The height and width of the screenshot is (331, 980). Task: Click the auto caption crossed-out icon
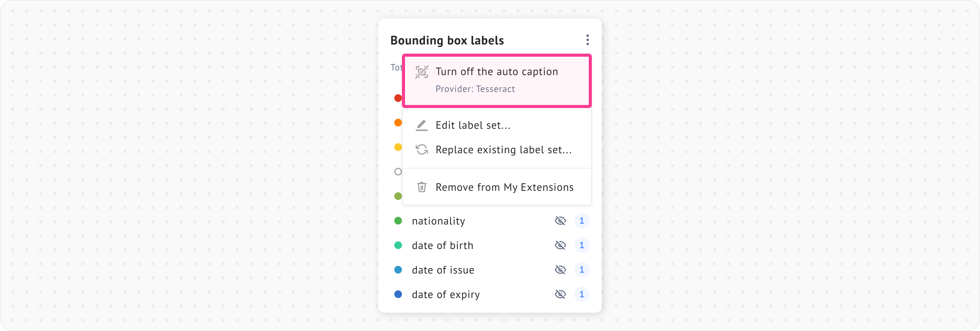click(421, 72)
